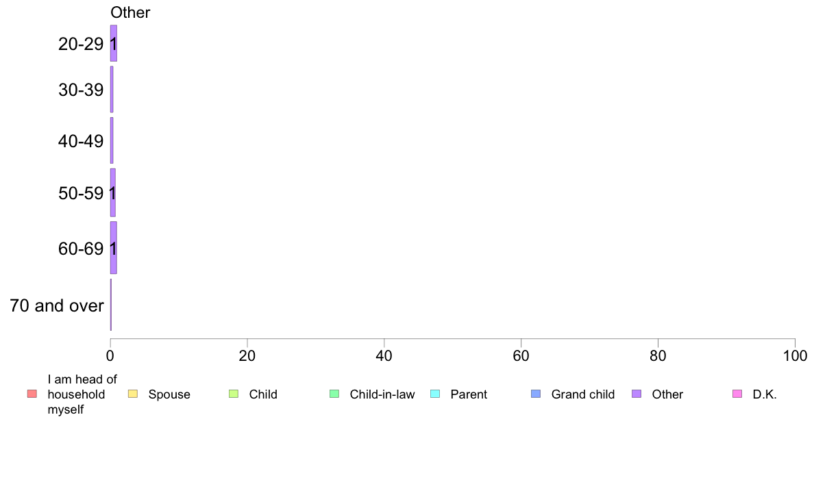Click the purple Other legend swatch
The width and height of the screenshot is (814, 504).
pos(637,394)
